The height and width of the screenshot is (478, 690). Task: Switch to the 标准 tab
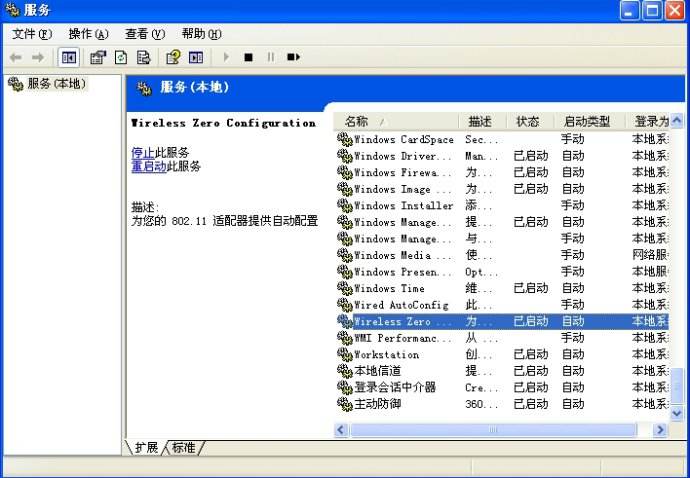point(184,448)
